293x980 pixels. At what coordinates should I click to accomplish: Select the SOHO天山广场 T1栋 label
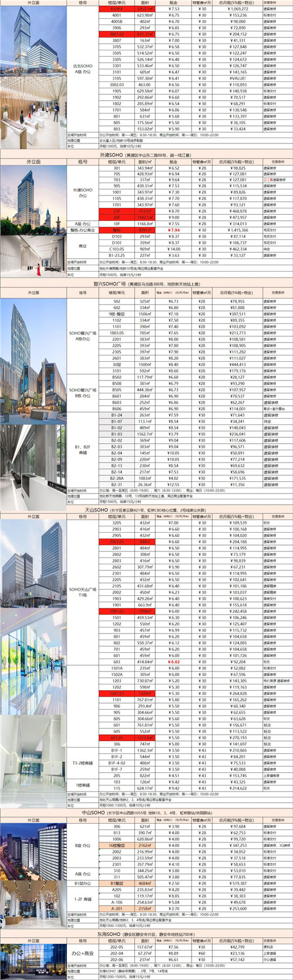pyautogui.click(x=83, y=592)
